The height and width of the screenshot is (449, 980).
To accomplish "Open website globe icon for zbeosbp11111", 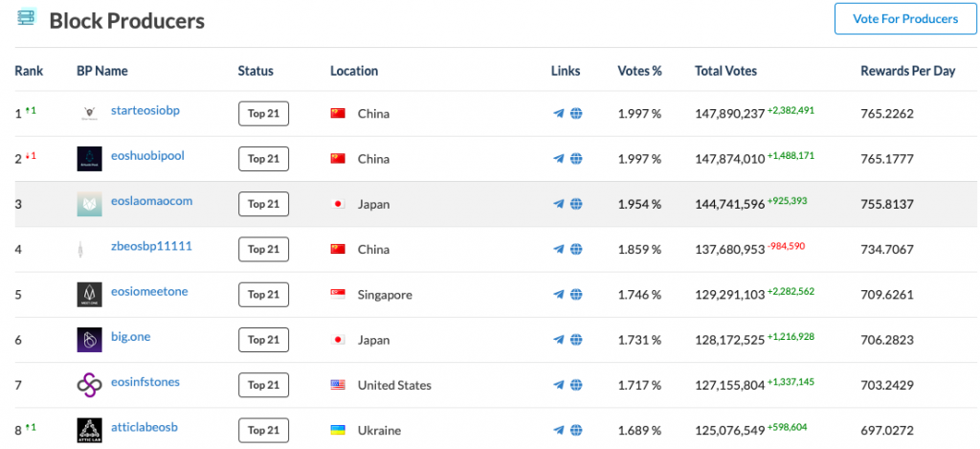I will (576, 249).
